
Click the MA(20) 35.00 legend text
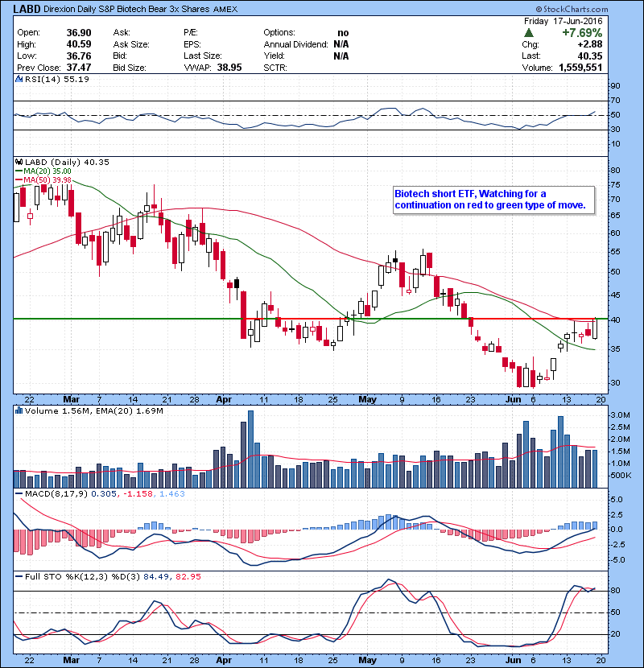point(47,171)
